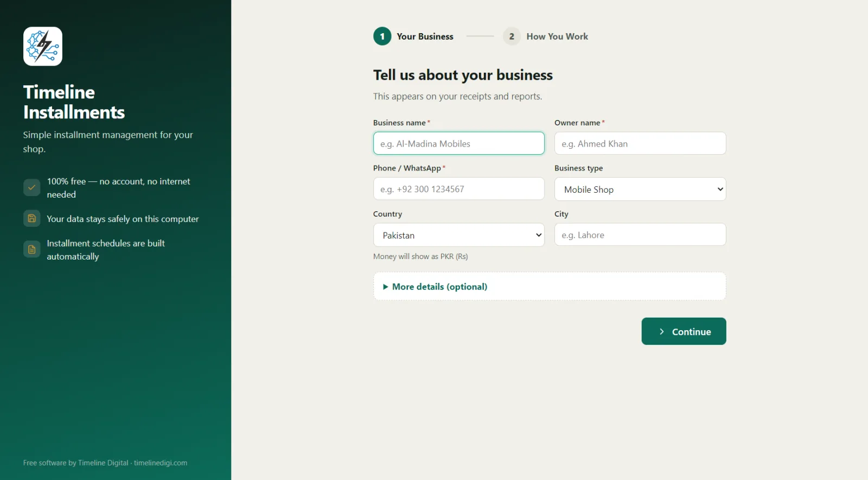Select the How You Work step label

[557, 36]
